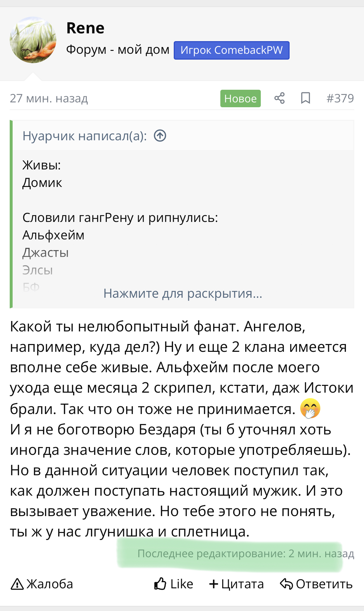This screenshot has height=611, width=364.
Task: Click the Последнее редактирование edit note
Action: (246, 554)
